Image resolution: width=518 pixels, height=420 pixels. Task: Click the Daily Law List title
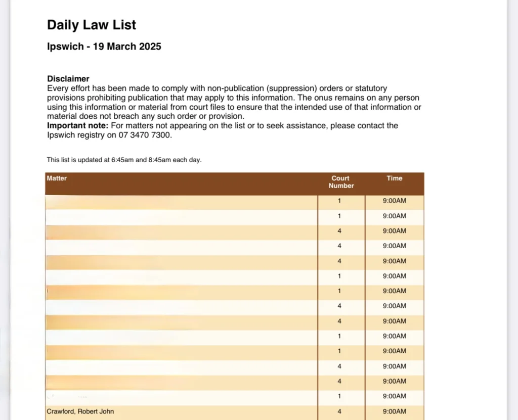pos(92,25)
